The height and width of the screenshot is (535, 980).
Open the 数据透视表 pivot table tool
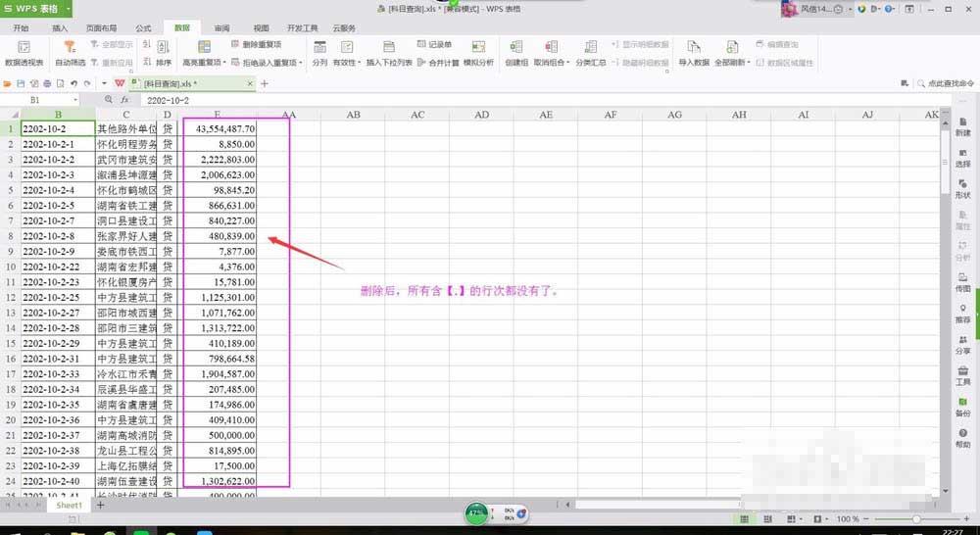(24, 52)
